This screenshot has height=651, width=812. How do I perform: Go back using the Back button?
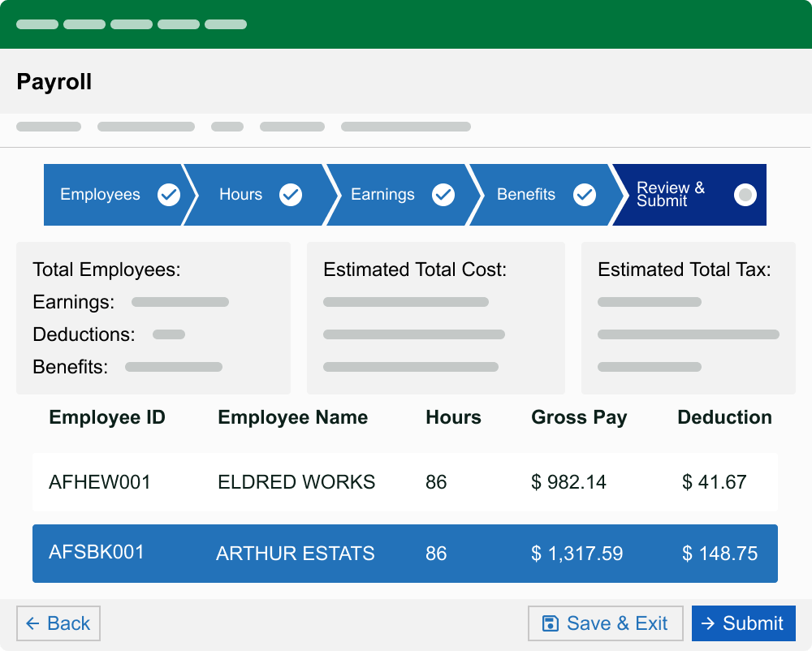point(58,623)
